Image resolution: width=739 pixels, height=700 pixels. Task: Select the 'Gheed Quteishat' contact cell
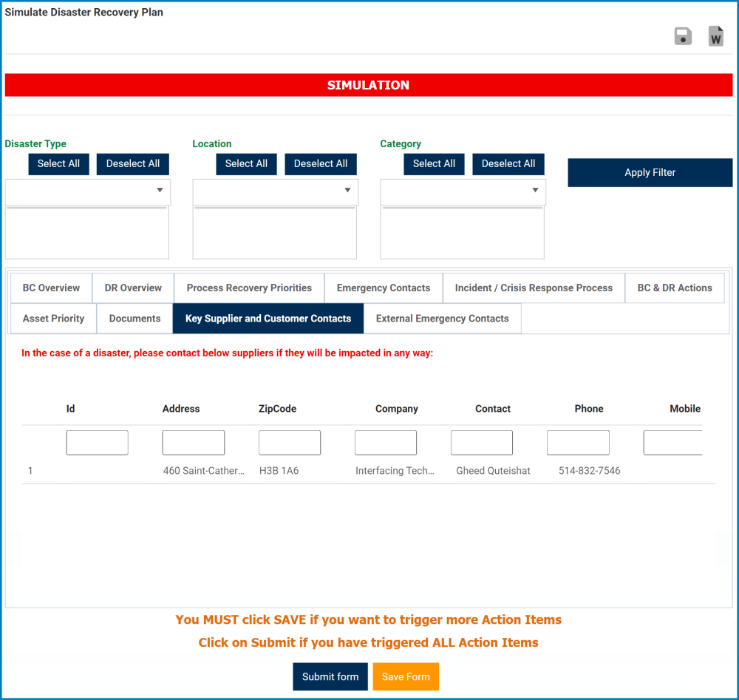[493, 470]
